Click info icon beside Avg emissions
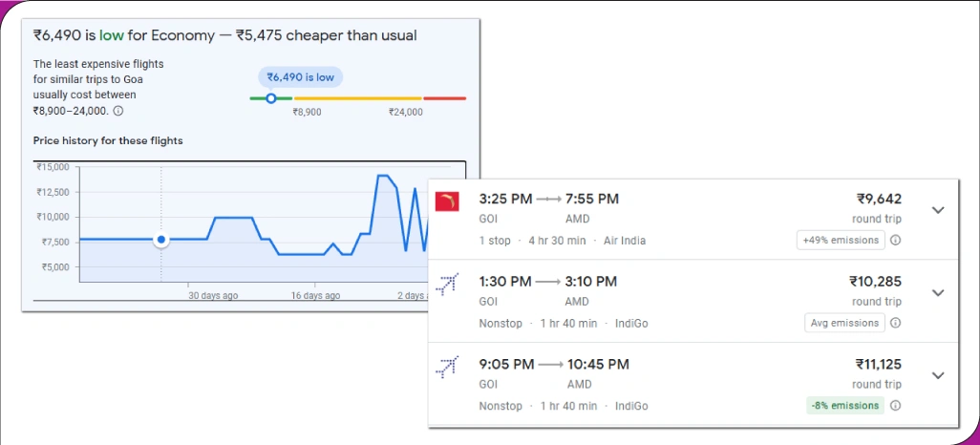 tap(895, 323)
